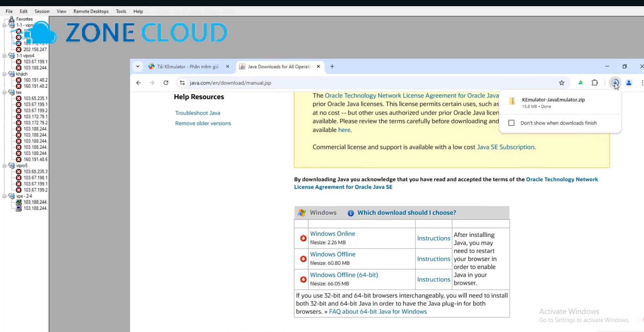644x332 pixels.
Task: Open the tab search dropdown arrow
Action: 138,66
